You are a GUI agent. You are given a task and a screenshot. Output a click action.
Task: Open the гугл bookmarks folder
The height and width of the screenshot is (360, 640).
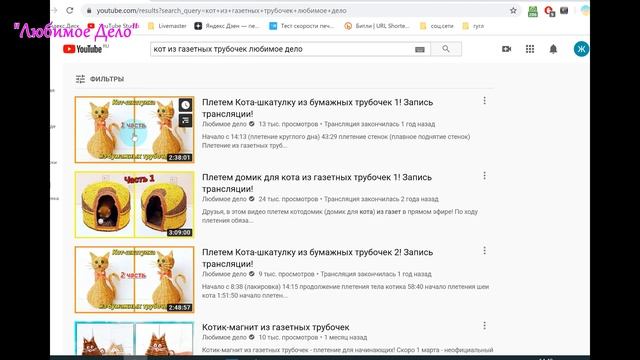coord(473,26)
